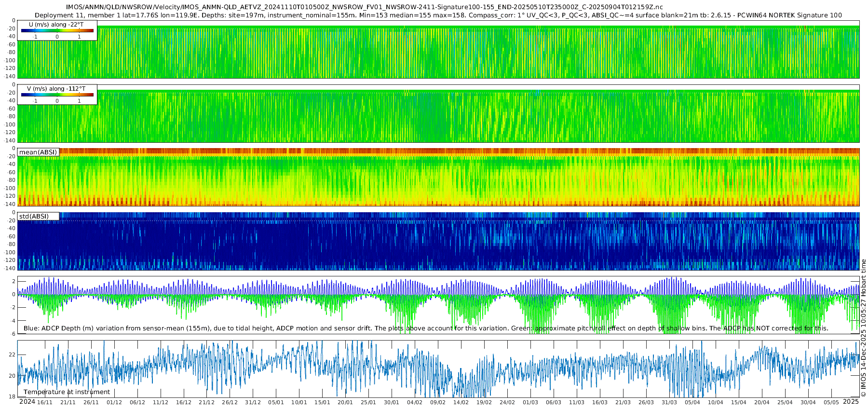This screenshot has width=868, height=410.
Task: Click the '18' tick on temperature axis
Action: pyautogui.click(x=13, y=396)
